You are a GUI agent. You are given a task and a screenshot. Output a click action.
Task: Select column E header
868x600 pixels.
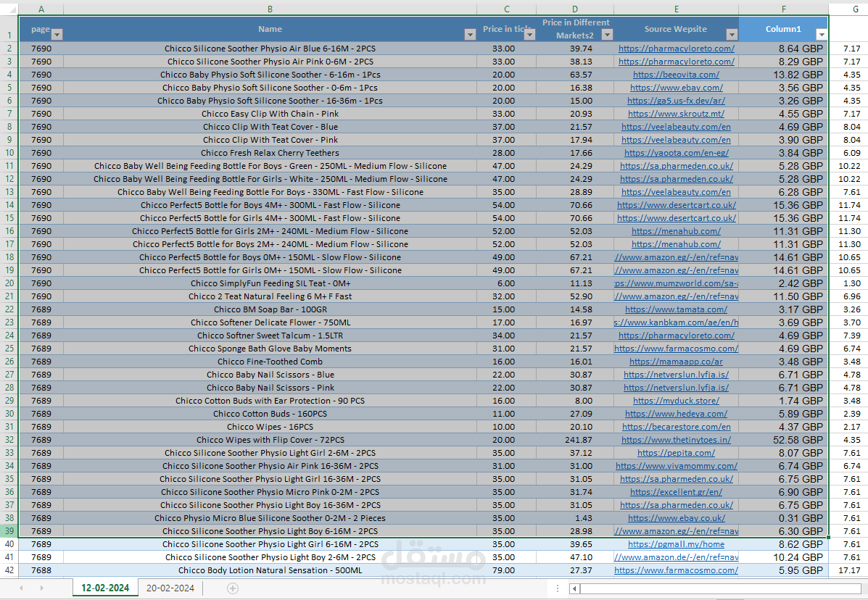coord(677,9)
